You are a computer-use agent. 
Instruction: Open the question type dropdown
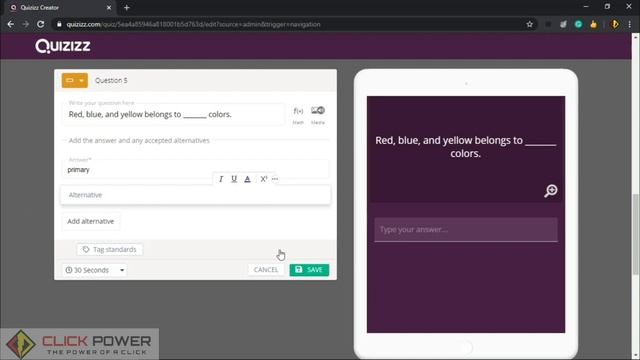(x=75, y=80)
